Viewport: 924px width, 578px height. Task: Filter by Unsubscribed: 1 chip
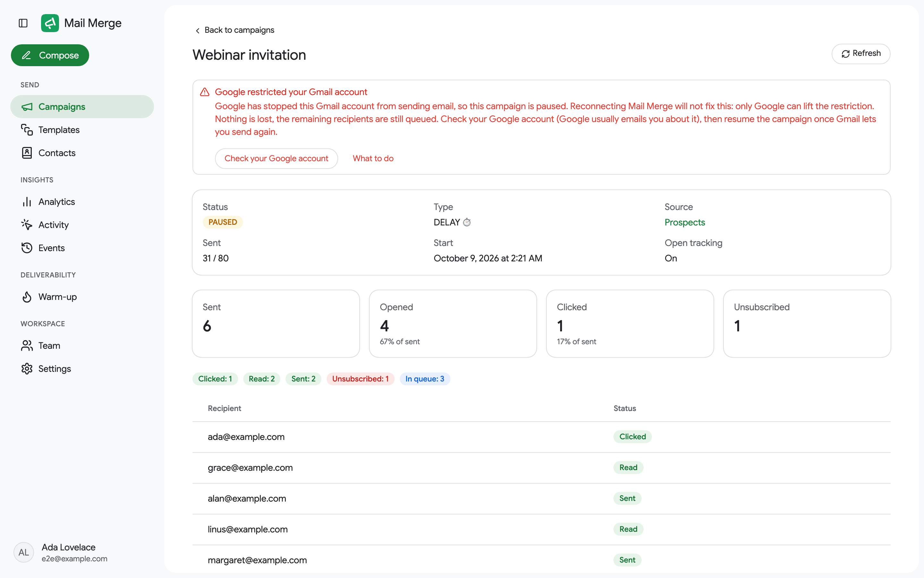(360, 379)
